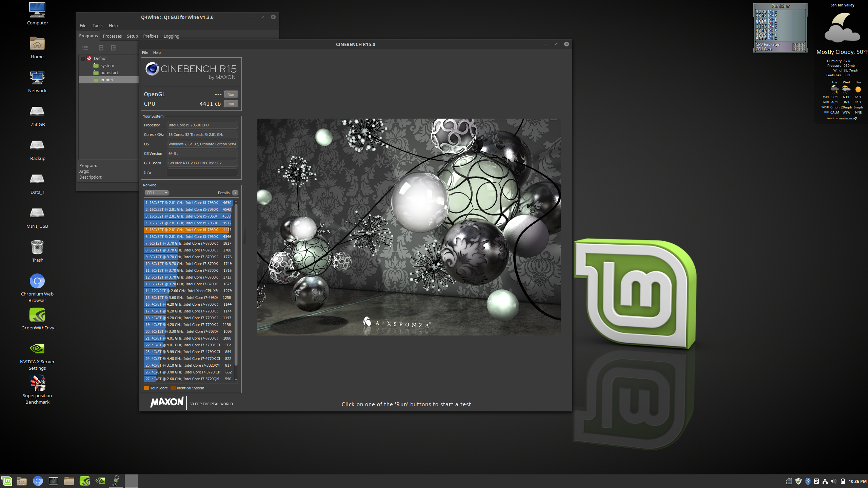
Task: Open Superposition Benchmark desktop icon
Action: pyautogui.click(x=37, y=383)
